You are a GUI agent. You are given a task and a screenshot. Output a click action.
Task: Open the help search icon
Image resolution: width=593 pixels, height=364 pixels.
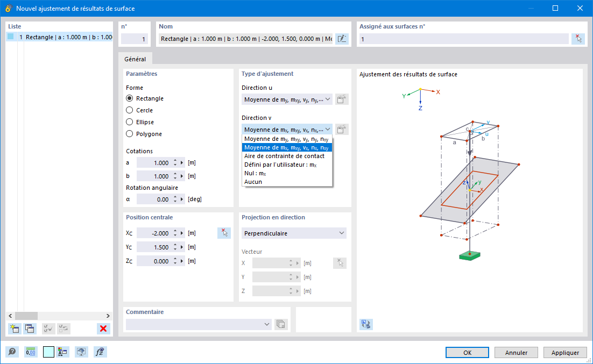coord(12,352)
